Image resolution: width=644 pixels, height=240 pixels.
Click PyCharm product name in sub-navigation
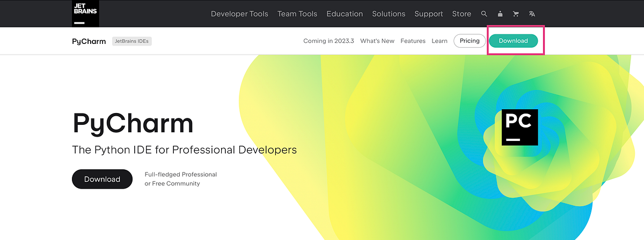(89, 41)
